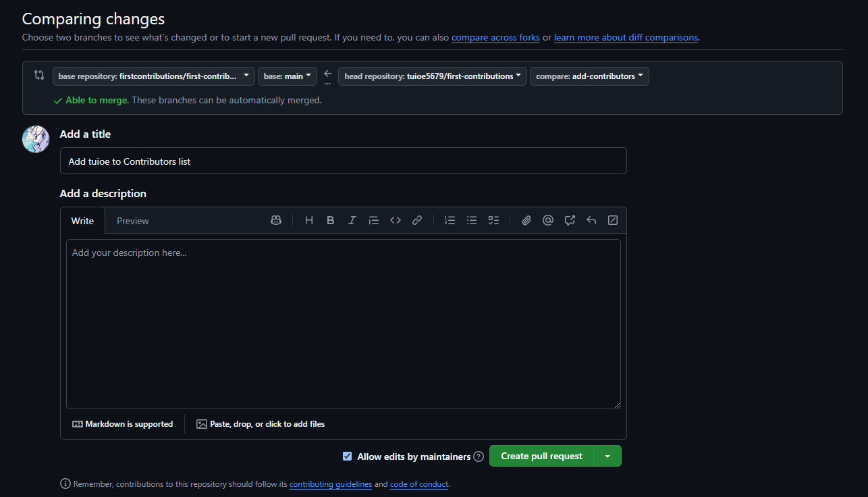The height and width of the screenshot is (497, 868).
Task: Apply italic formatting in description toolbar
Action: coord(352,220)
